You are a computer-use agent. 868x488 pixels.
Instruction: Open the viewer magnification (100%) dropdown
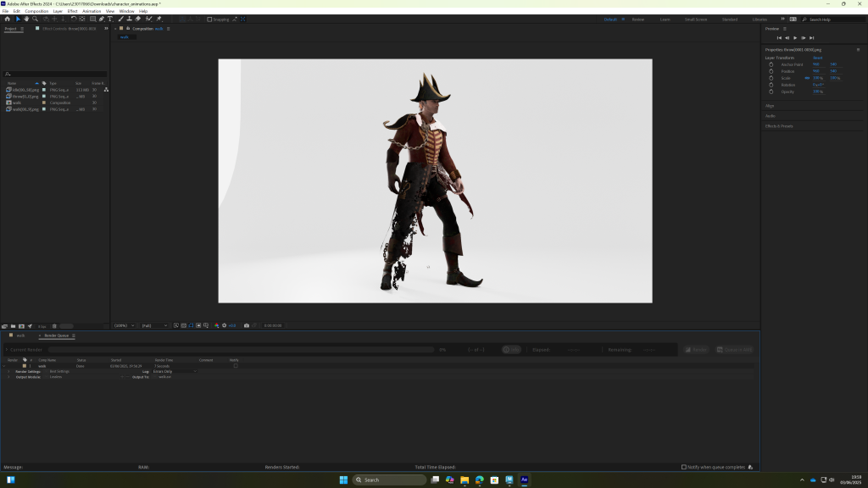click(x=124, y=325)
